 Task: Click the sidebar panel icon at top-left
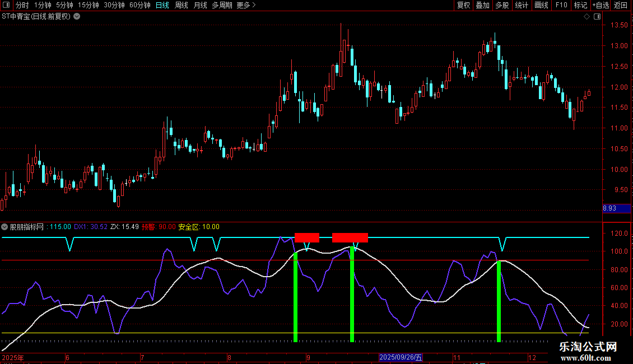point(6,5)
